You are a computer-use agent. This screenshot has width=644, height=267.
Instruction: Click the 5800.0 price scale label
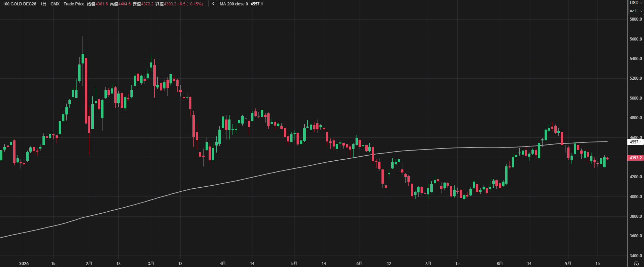636,19
